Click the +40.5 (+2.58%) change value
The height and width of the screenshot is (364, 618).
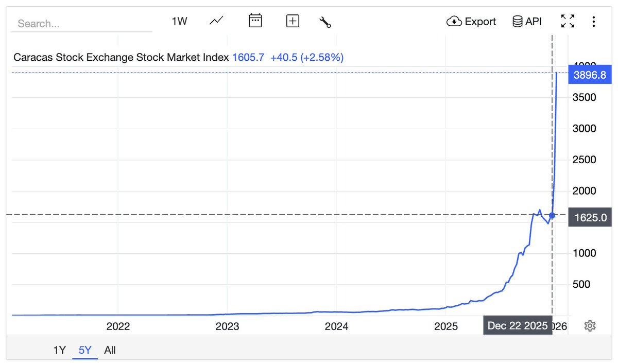(x=307, y=57)
